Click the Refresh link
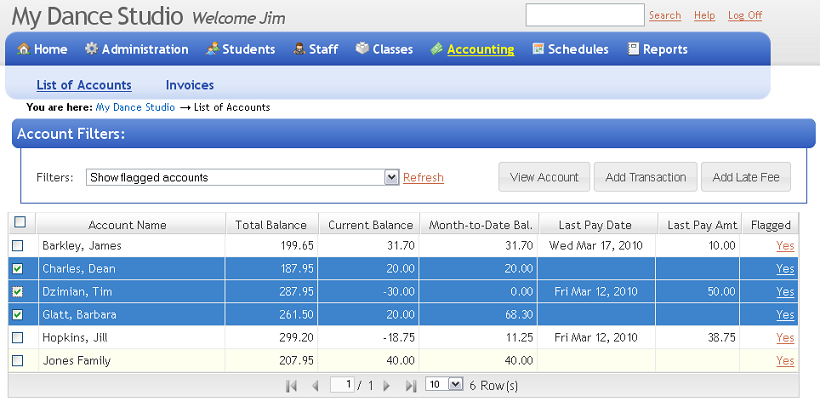 pyautogui.click(x=423, y=178)
